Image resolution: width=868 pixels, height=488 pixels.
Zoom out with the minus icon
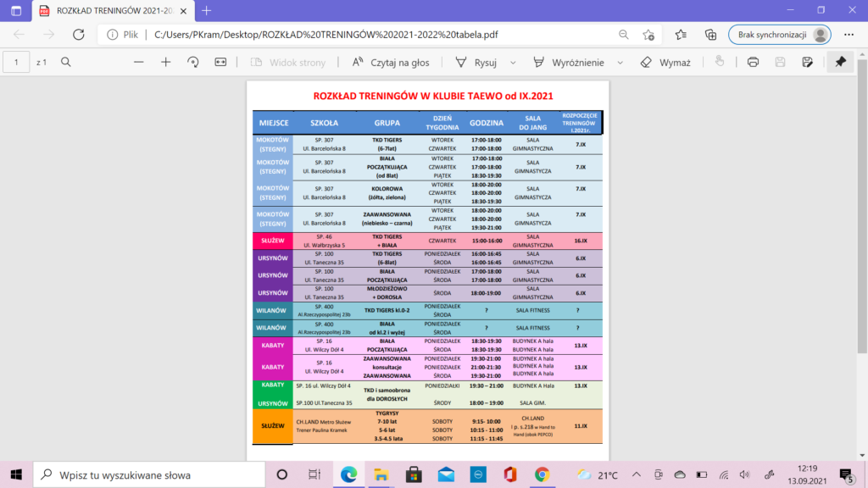(x=139, y=62)
